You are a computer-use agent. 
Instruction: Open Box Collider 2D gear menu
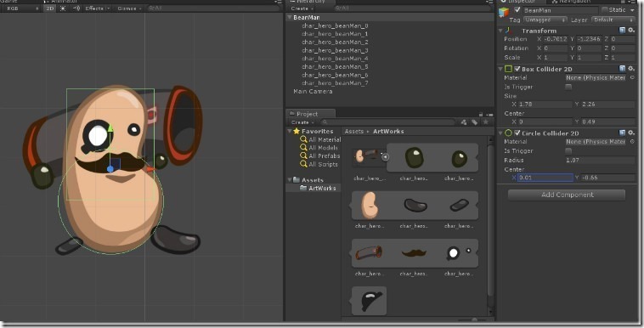(x=631, y=69)
